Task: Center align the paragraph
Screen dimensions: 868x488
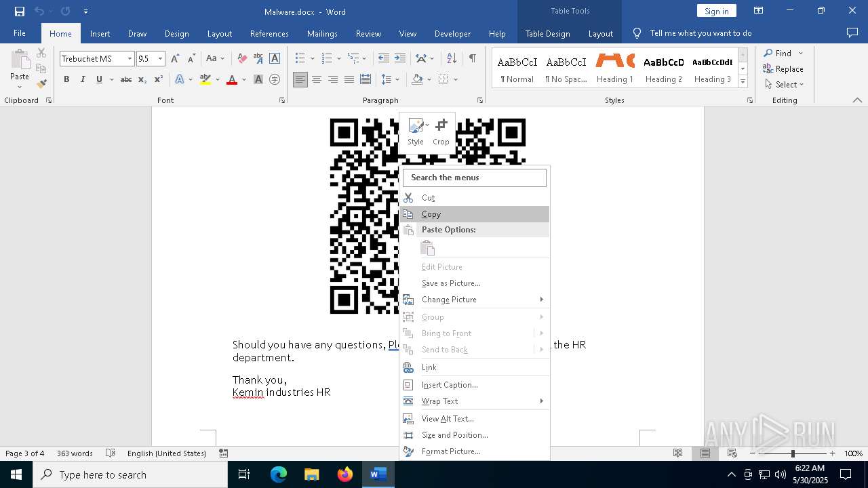Action: [317, 79]
